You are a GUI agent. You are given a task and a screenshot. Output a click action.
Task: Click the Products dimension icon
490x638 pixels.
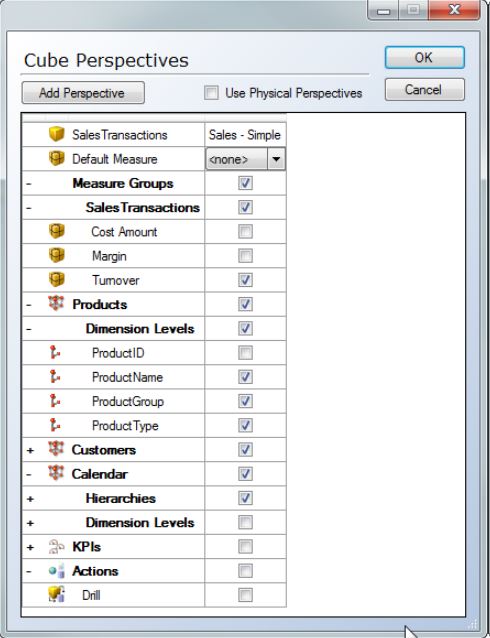click(56, 304)
